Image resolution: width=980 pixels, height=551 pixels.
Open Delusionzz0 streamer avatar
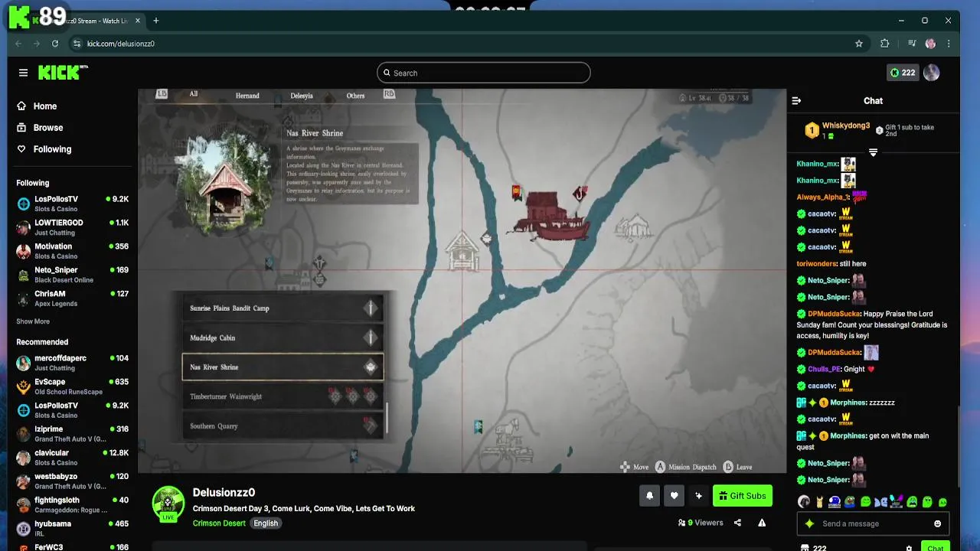[168, 504]
